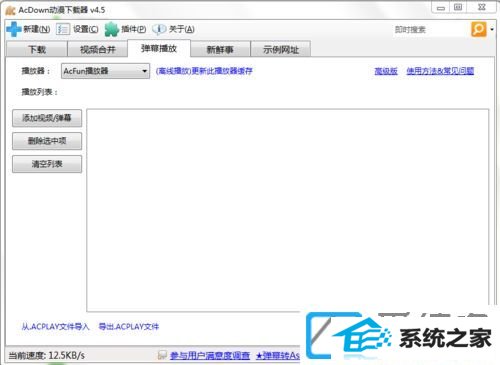This screenshot has width=500, height=365.
Task: Click the About info bubble icon
Action: point(159,29)
